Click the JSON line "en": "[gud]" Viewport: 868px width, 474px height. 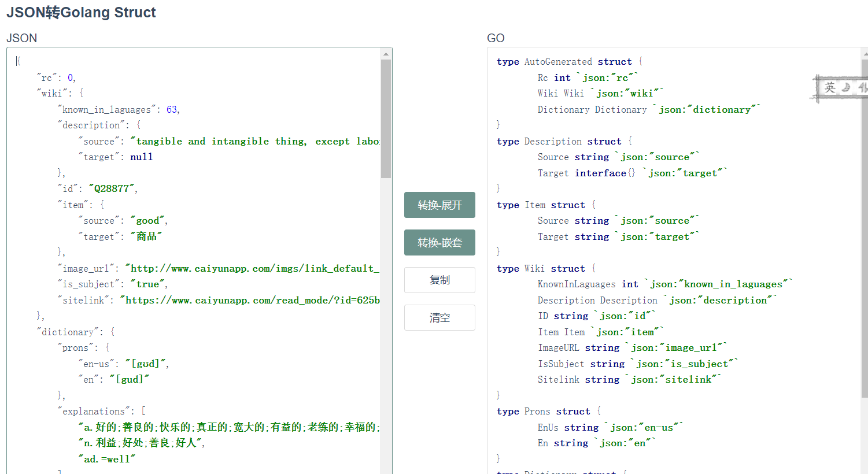[113, 379]
